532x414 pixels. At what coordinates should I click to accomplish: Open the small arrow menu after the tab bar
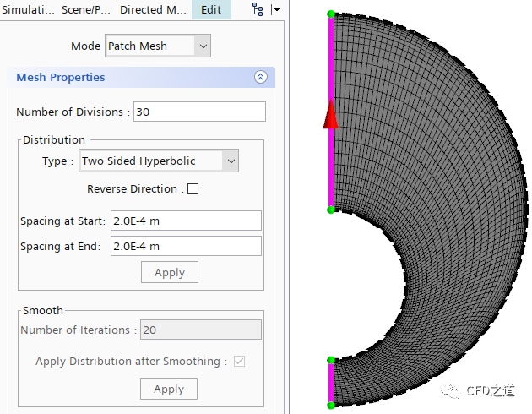pyautogui.click(x=277, y=10)
